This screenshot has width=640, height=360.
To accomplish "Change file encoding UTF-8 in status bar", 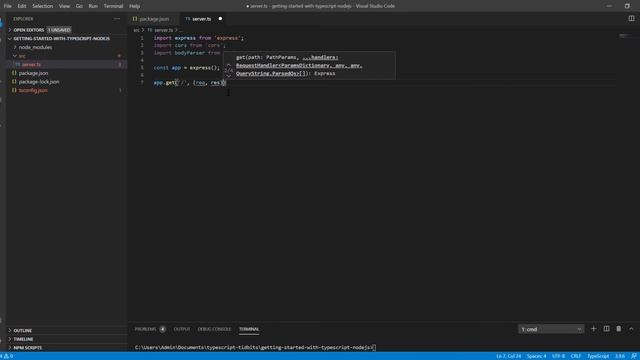I will 558,356.
